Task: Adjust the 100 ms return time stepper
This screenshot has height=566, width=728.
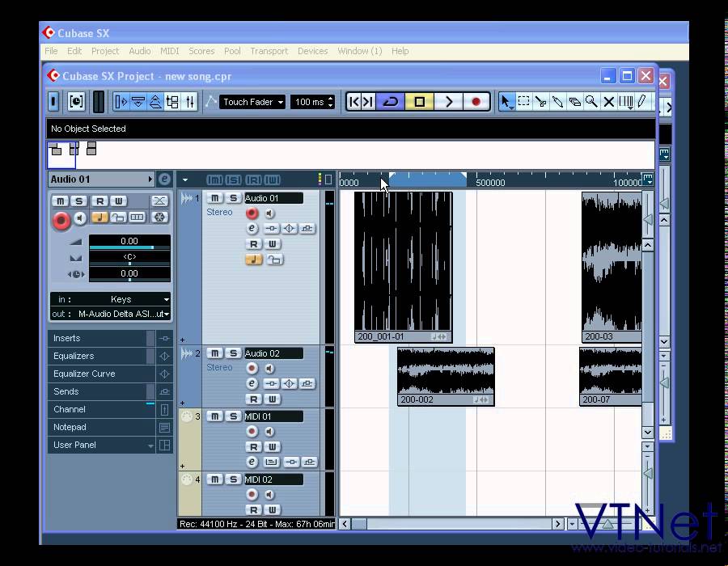Action: [x=331, y=102]
